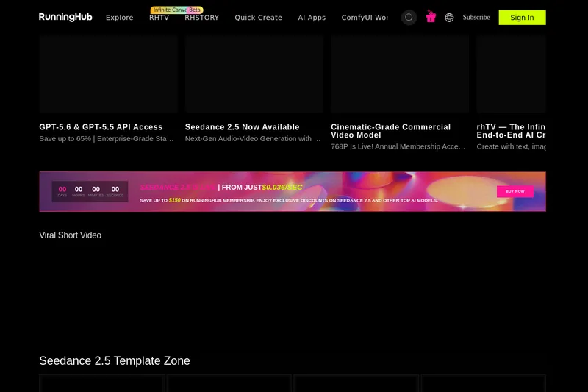Click rhTV Infinite End-to-End title
The width and height of the screenshot is (588, 392).
pos(511,131)
